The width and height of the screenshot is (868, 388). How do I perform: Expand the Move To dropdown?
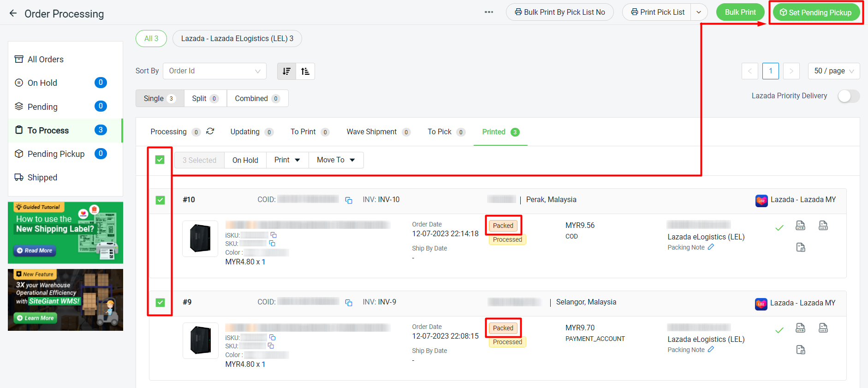tap(336, 160)
